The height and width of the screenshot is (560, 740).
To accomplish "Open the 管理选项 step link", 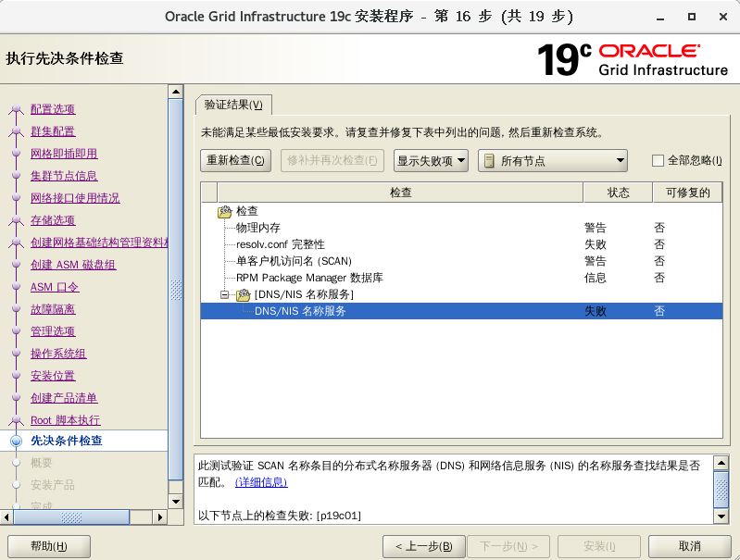I will click(53, 331).
